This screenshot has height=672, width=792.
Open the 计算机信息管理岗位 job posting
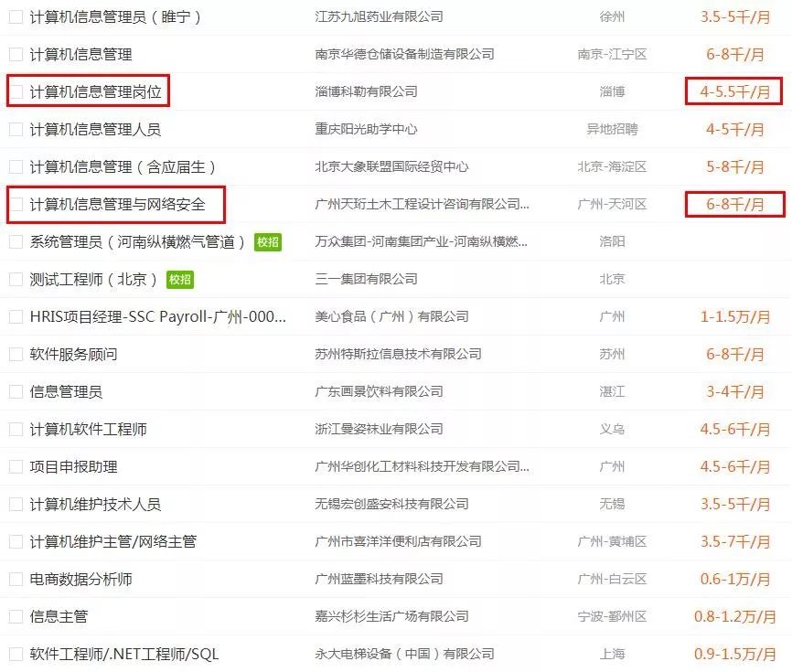coord(95,91)
